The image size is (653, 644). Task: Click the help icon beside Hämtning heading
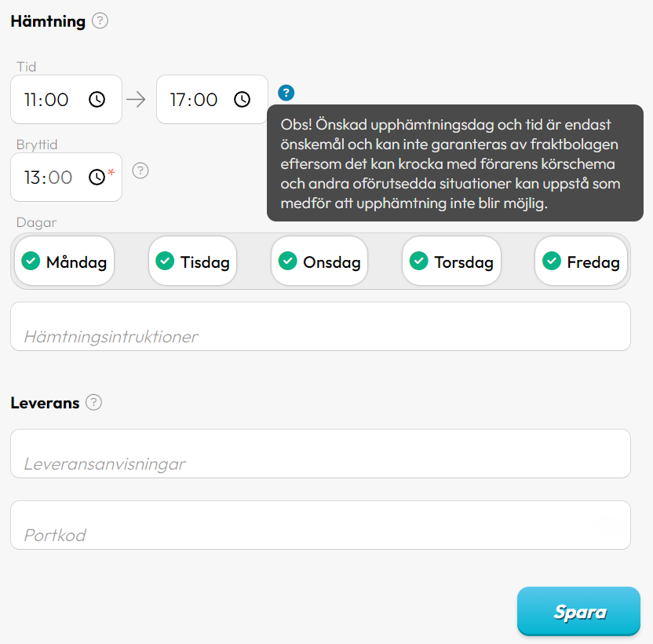tap(100, 20)
